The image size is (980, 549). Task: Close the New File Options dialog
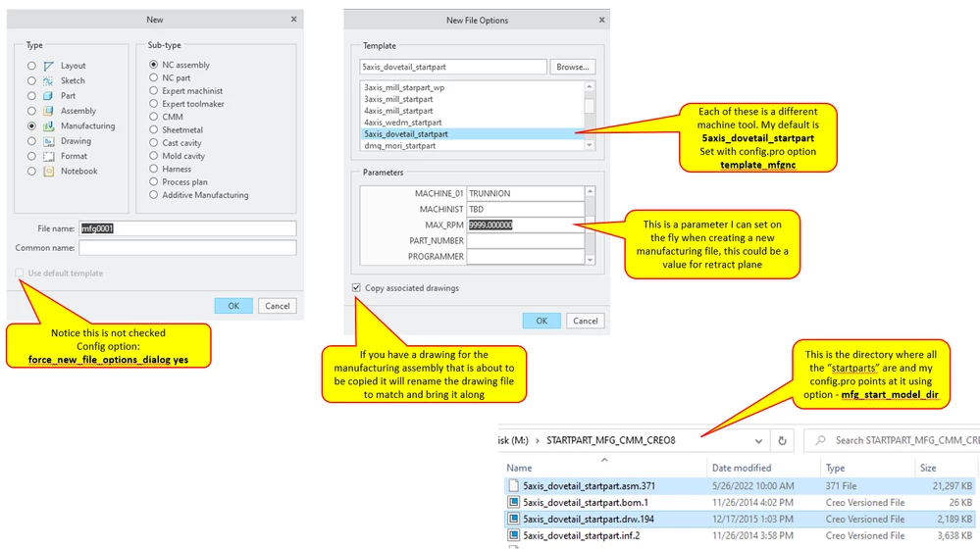[x=601, y=20]
